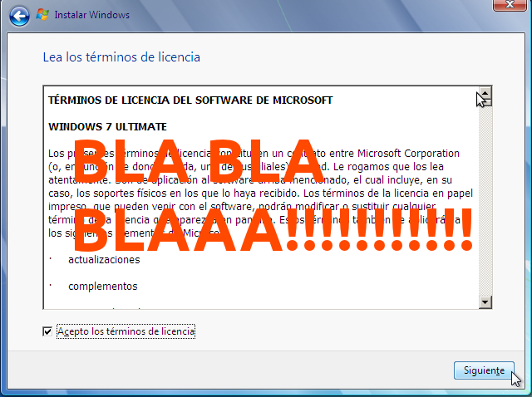
Task: Click the 'Lea los términos de licencia' title
Action: click(121, 57)
